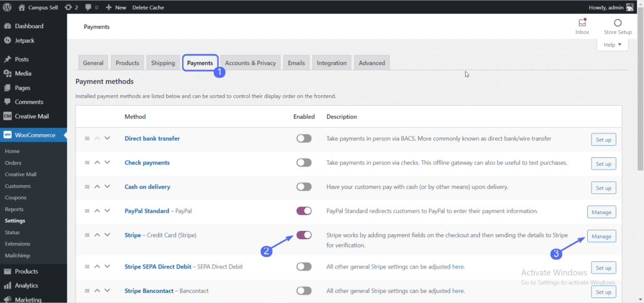Click the Media sidebar icon
644x303 pixels.
7,74
